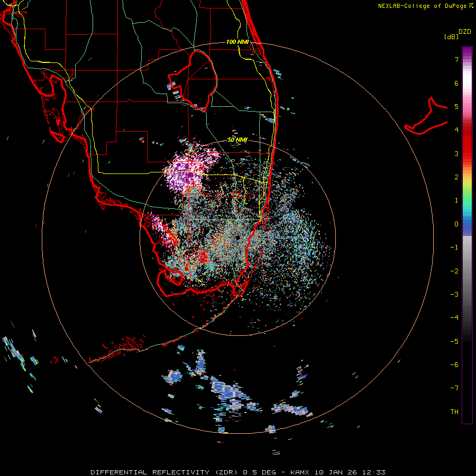Click the black radar site dot at ring center
This screenshot has height=476, width=476.
tap(237, 237)
